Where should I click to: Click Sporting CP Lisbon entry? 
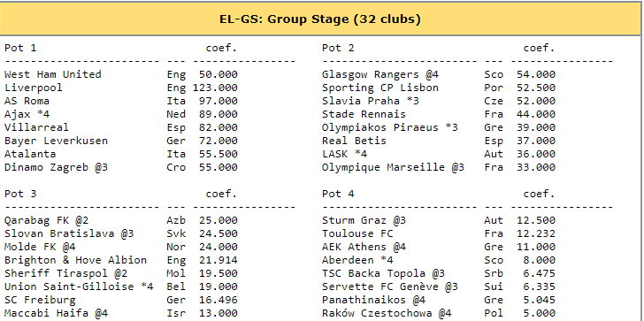tap(380, 88)
